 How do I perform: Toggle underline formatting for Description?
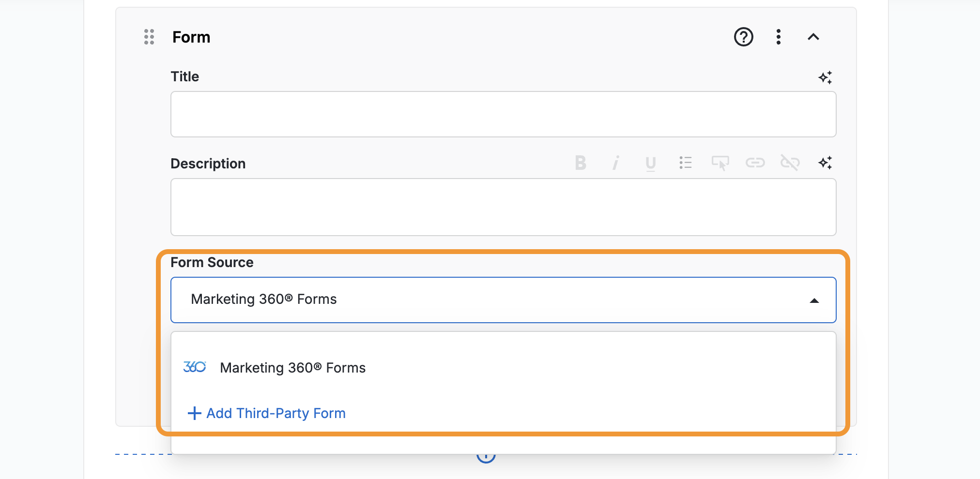(x=650, y=164)
